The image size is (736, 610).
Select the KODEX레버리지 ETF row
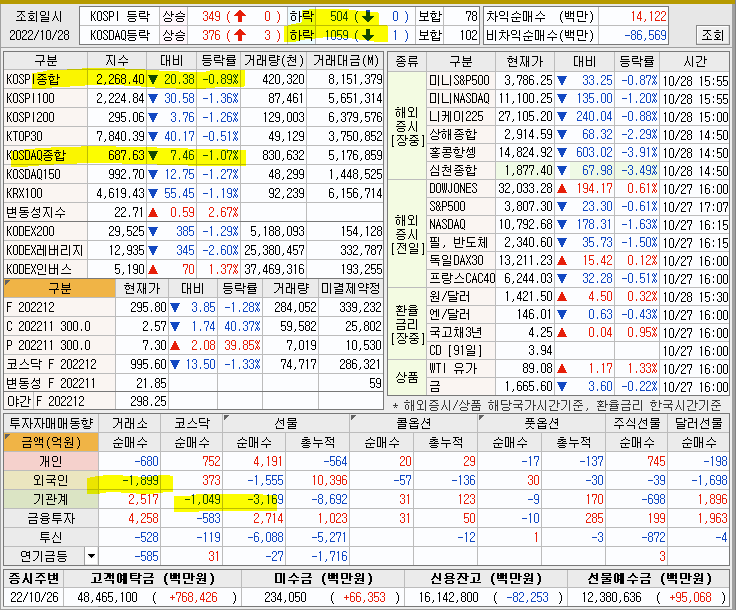(193, 250)
